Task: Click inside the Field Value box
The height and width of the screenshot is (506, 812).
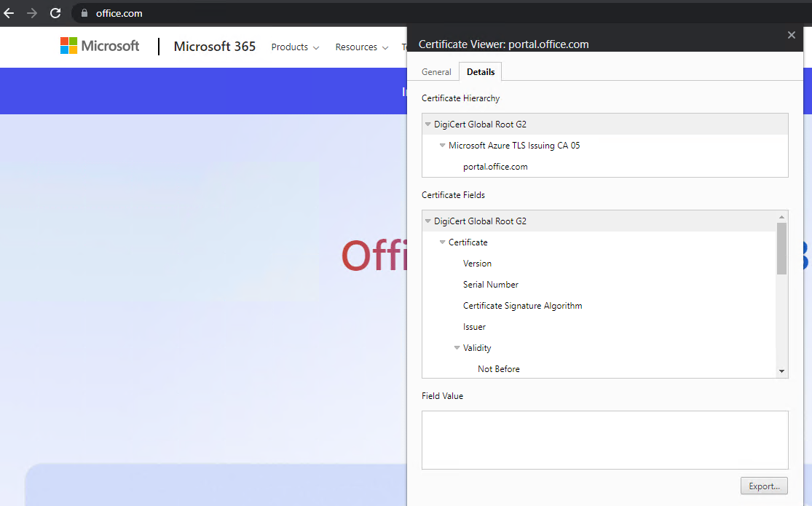Action: click(x=605, y=440)
